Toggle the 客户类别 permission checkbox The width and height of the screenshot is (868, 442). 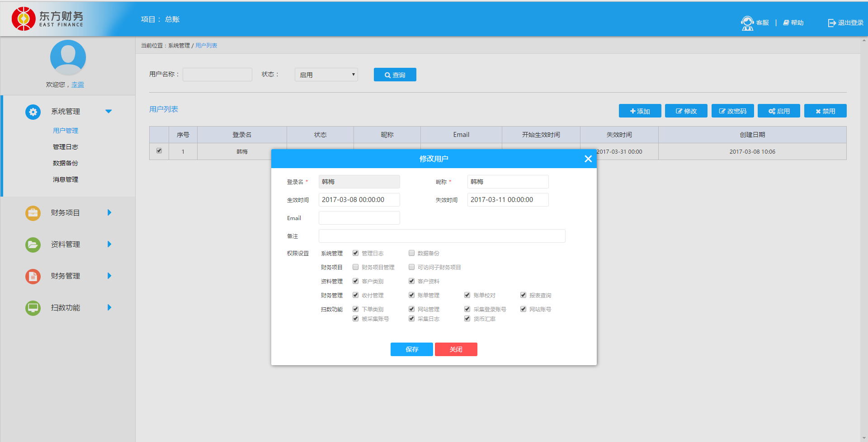[x=356, y=281]
